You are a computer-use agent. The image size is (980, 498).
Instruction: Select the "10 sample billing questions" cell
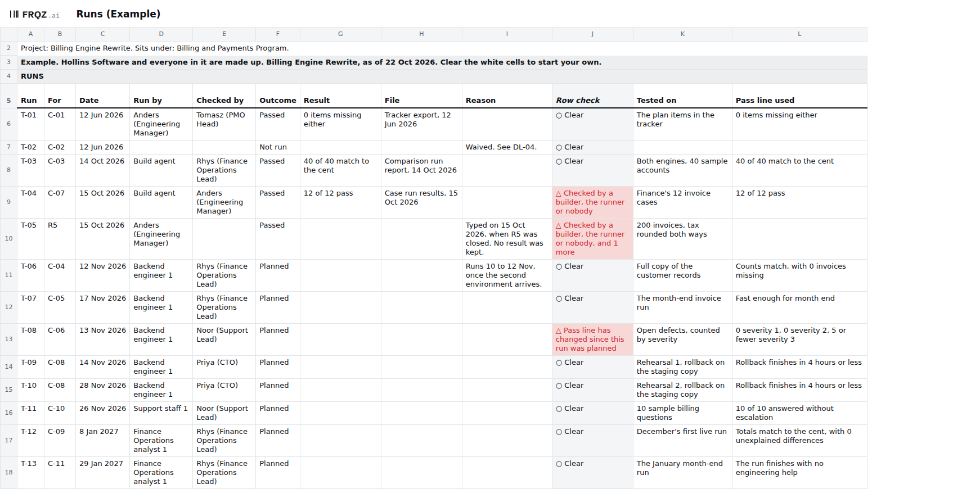click(x=682, y=413)
